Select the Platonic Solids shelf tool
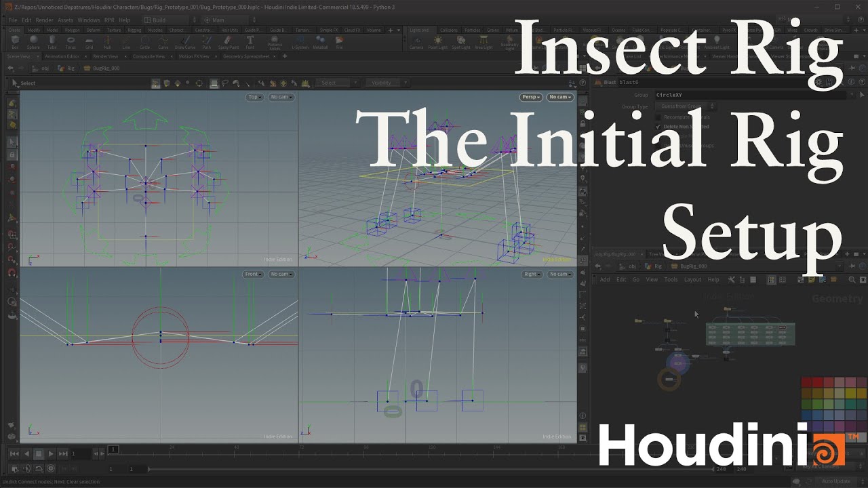The width and height of the screenshot is (868, 488). (275, 43)
